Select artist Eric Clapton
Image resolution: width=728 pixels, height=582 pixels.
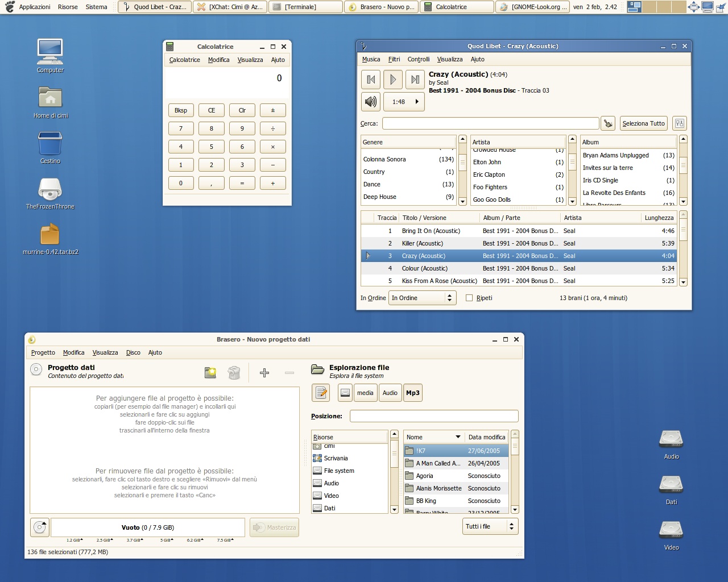point(519,174)
